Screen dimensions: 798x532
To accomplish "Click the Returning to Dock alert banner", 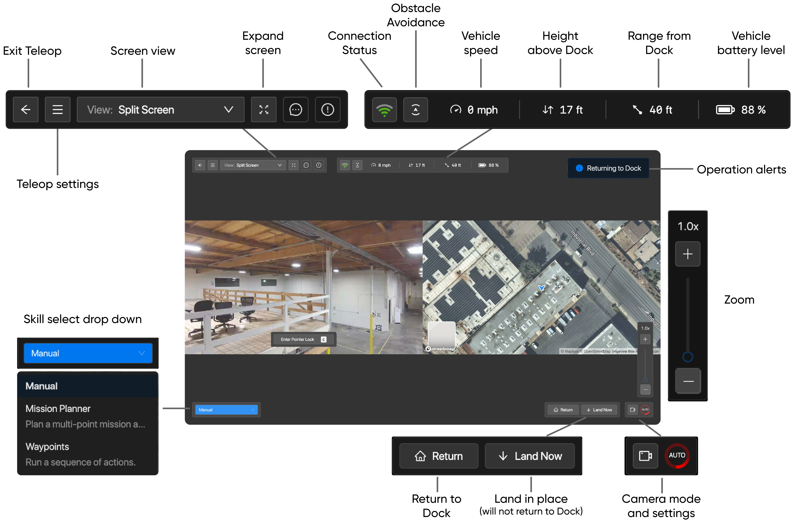I will pos(608,168).
